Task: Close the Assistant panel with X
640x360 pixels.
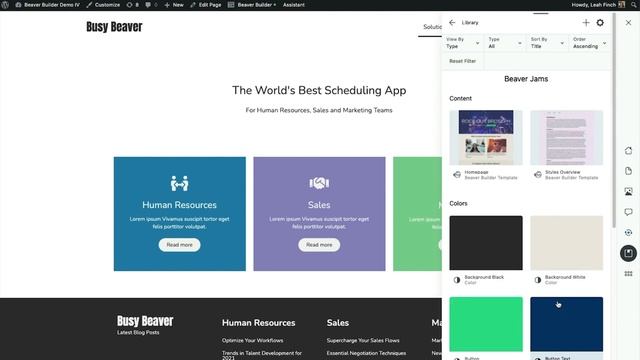Action: tap(629, 23)
